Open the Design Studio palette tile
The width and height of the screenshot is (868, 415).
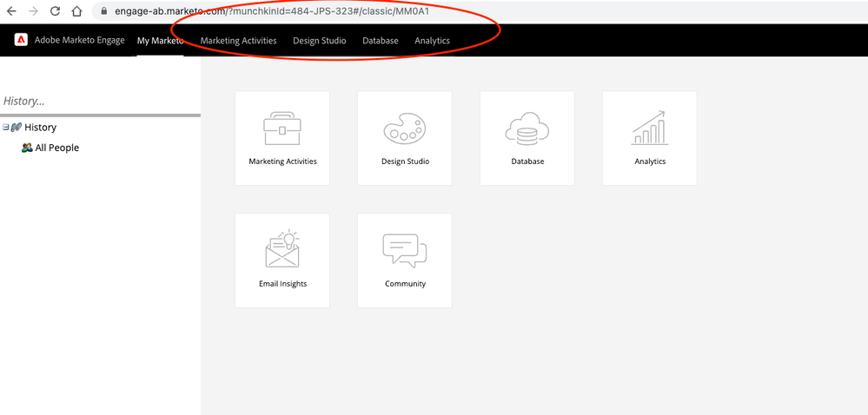click(405, 138)
